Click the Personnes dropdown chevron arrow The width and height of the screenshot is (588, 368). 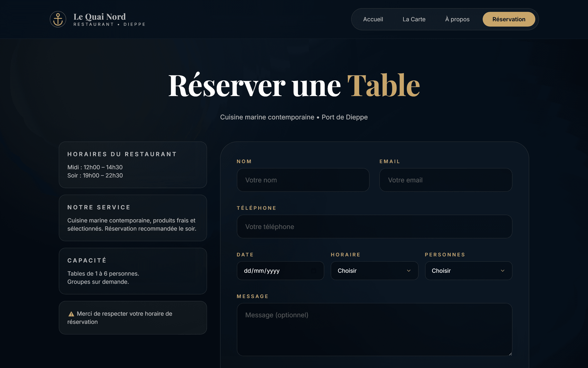pos(503,271)
